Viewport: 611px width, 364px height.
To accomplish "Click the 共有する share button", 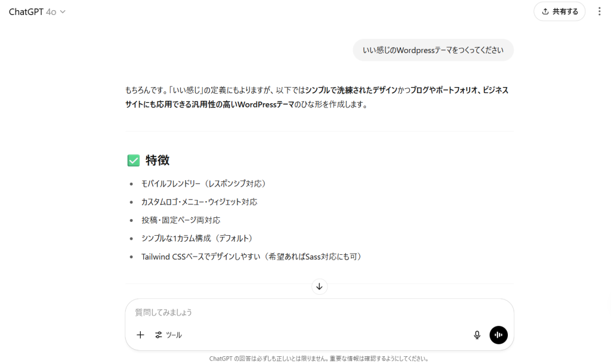I will tap(559, 11).
